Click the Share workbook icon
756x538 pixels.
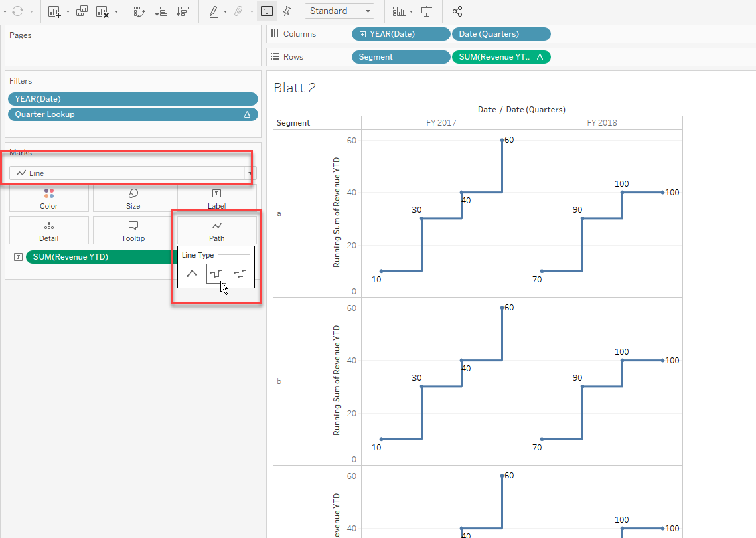(x=457, y=11)
